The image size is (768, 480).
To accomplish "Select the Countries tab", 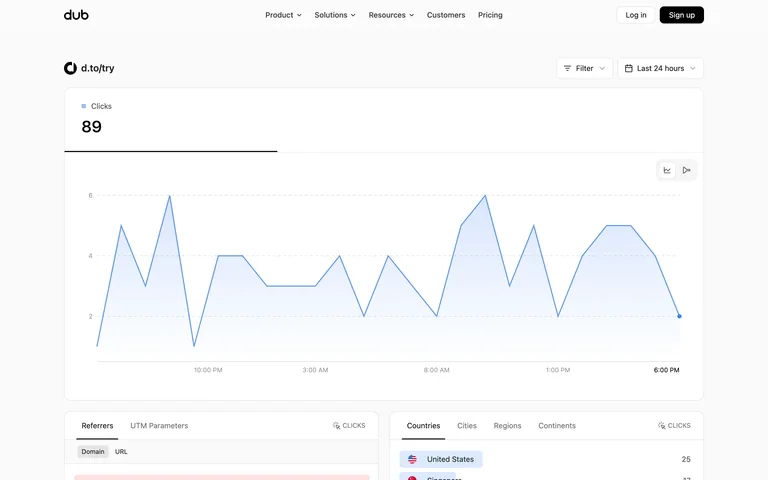I will coord(423,426).
